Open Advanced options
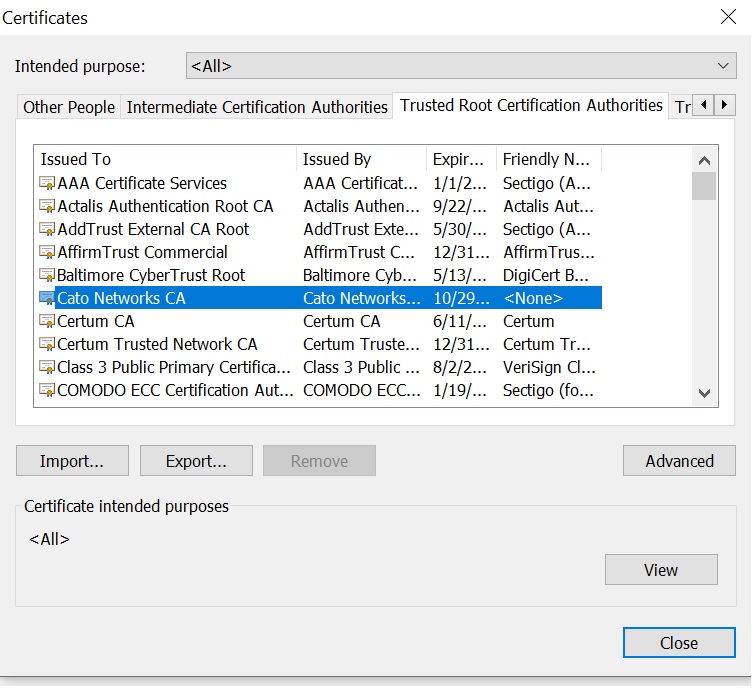This screenshot has width=755, height=692. [679, 461]
